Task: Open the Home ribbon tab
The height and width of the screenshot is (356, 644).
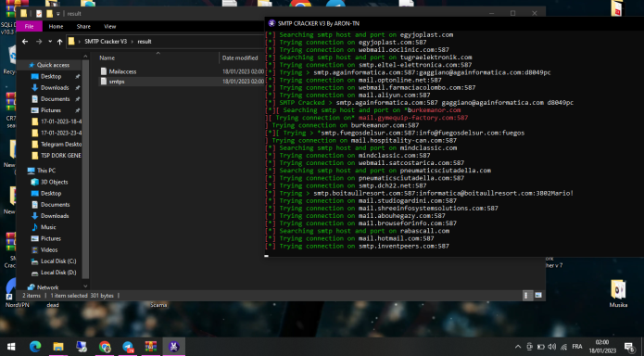Action: (x=56, y=26)
